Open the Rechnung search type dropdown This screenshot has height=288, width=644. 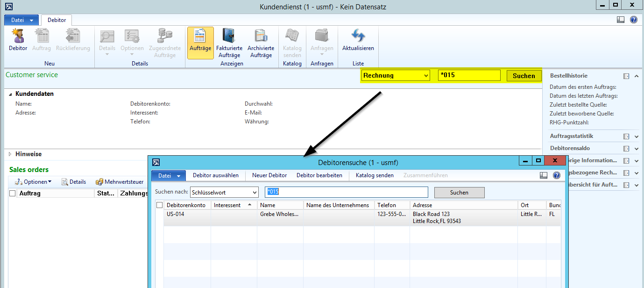click(x=425, y=76)
